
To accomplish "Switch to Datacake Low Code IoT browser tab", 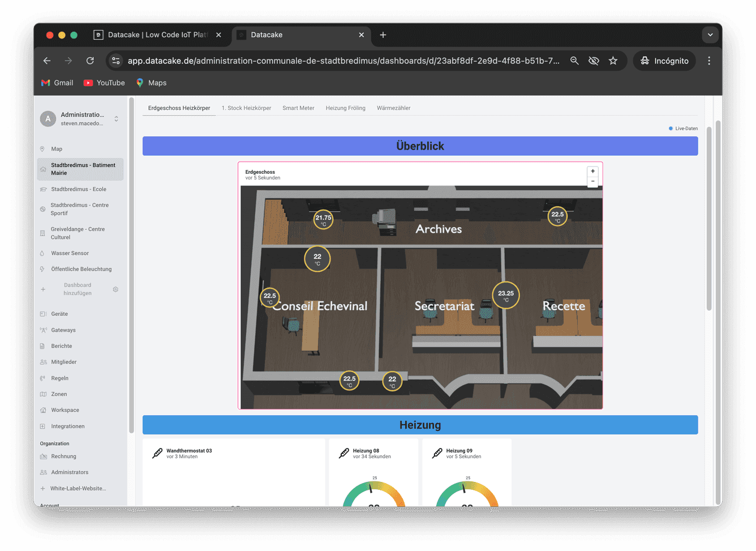I will (157, 35).
